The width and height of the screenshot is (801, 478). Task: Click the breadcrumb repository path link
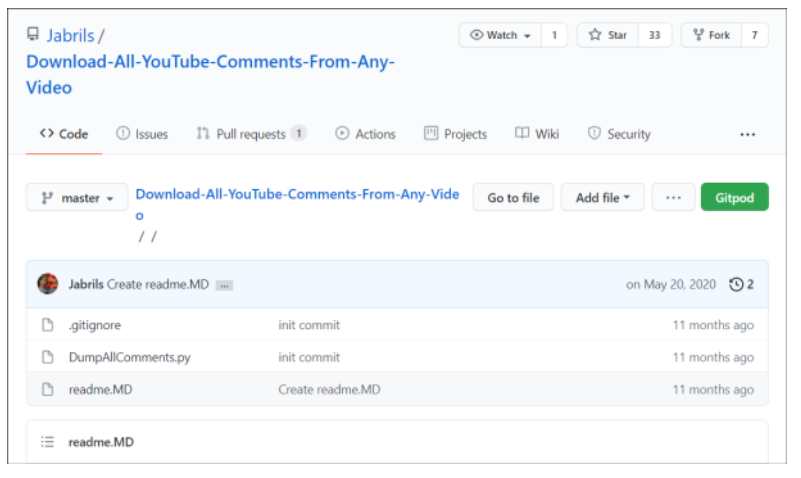point(297,204)
